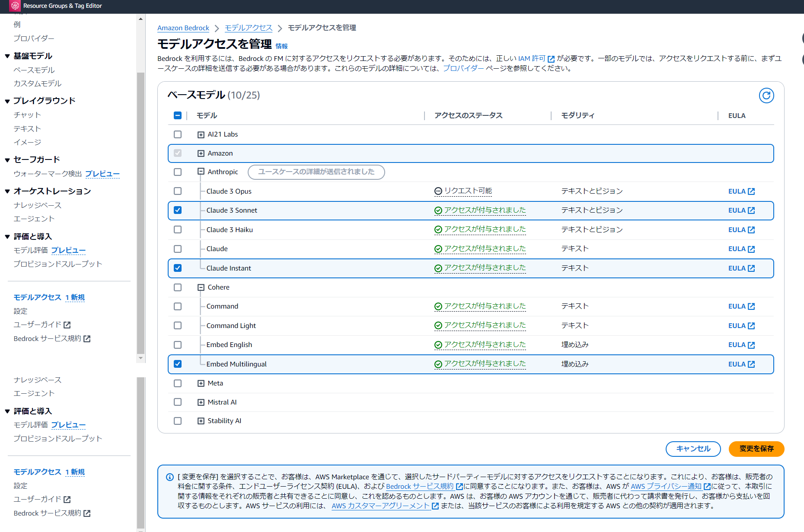Click the info icon in the bottom notice box
804x532 pixels.
click(169, 477)
